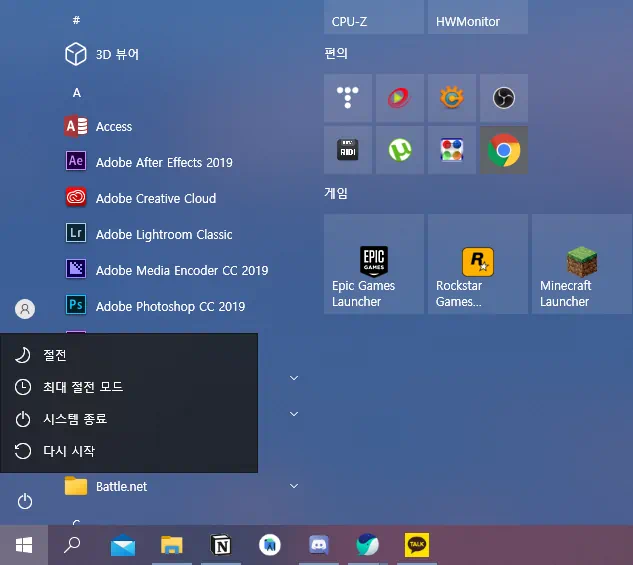This screenshot has height=565, width=633.
Task: Expand the Battle.net folder chevron
Action: coord(294,486)
